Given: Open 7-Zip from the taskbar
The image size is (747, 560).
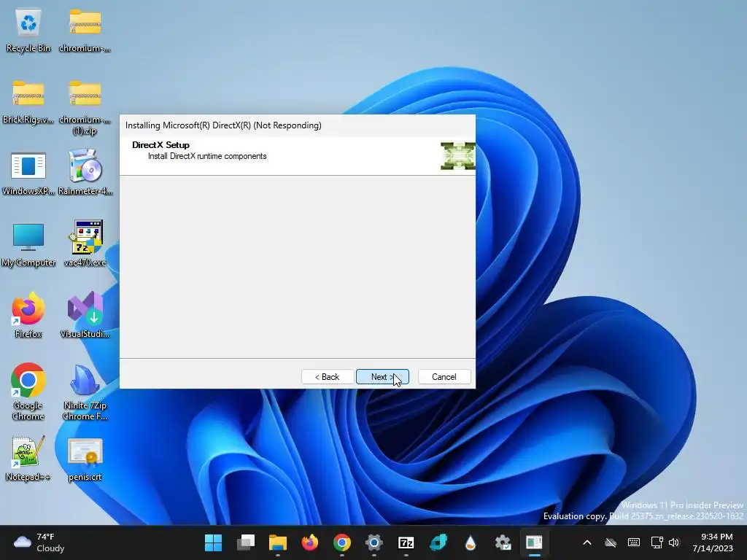Looking at the screenshot, I should (406, 542).
